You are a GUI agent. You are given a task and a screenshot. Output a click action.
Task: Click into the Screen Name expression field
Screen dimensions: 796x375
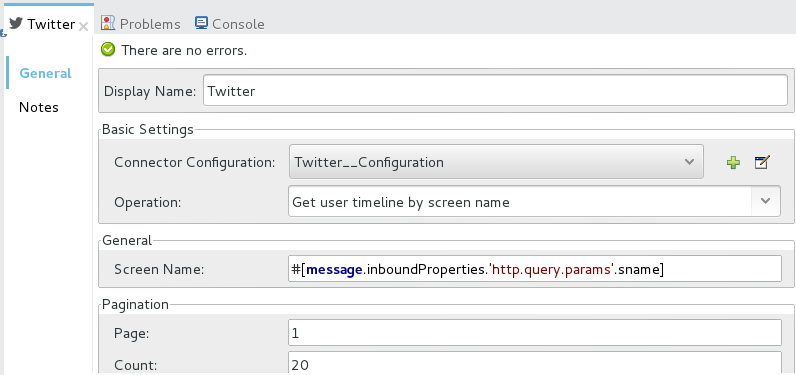pyautogui.click(x=535, y=269)
